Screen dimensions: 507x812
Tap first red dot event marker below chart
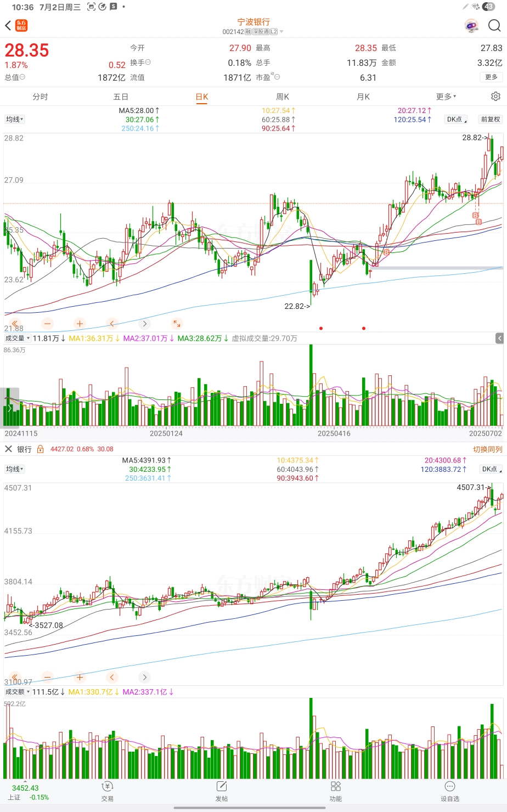click(x=321, y=328)
